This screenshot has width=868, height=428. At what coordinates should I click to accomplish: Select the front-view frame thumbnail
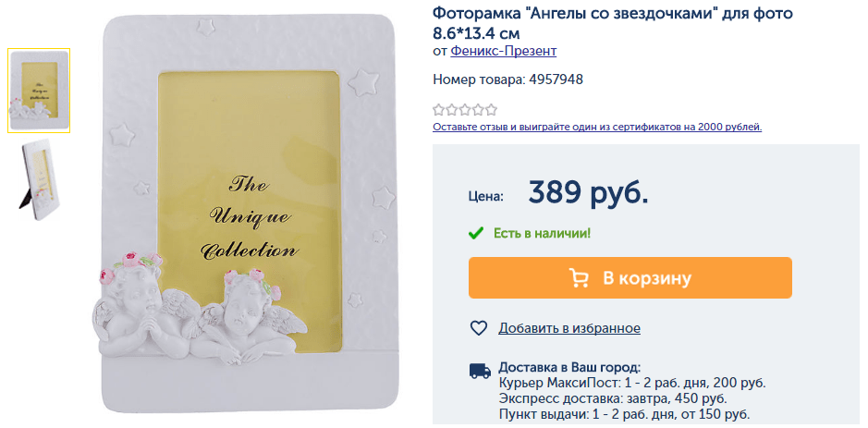(x=39, y=91)
